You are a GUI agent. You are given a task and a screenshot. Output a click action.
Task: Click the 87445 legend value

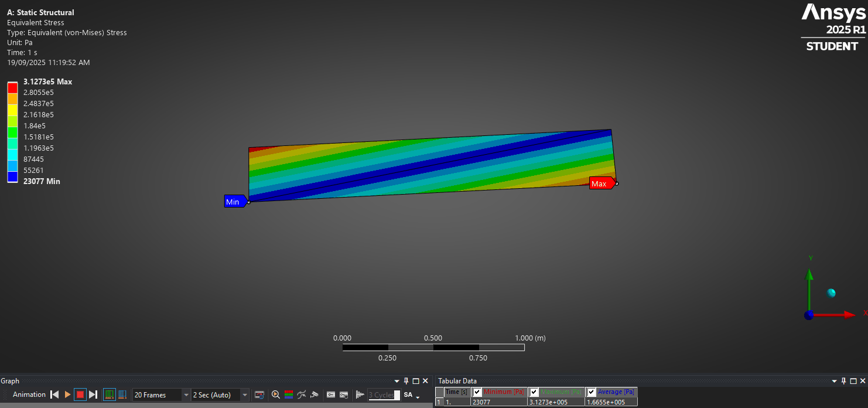33,159
